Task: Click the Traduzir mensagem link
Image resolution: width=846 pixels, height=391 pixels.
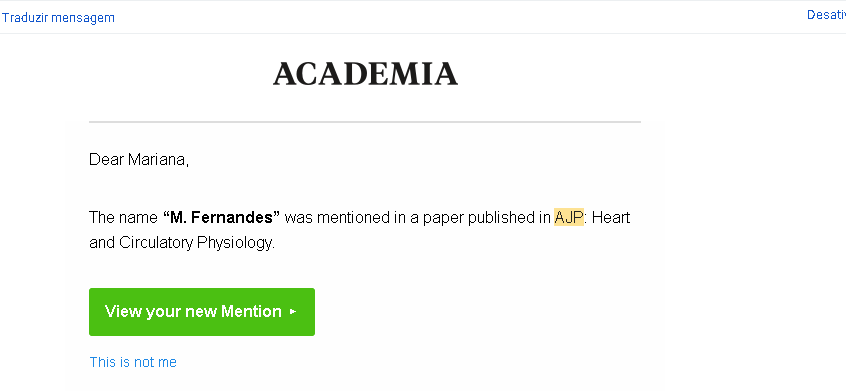Action: click(x=58, y=18)
